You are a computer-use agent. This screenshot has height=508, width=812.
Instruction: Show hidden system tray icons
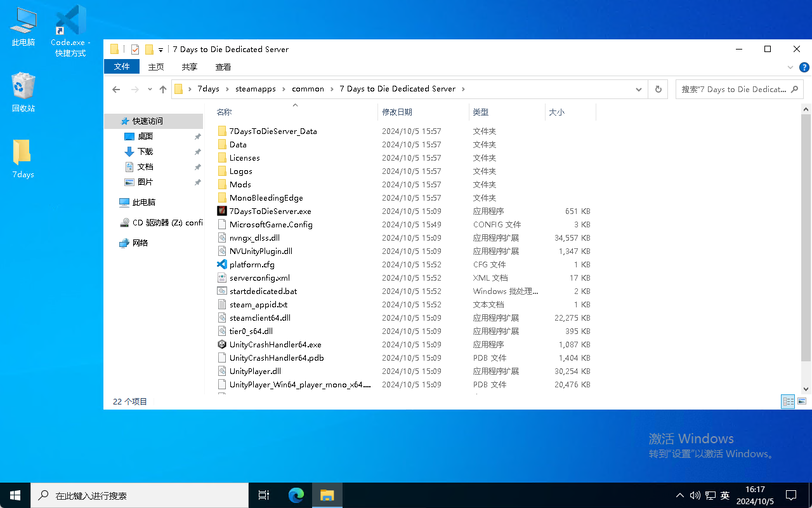(x=680, y=495)
